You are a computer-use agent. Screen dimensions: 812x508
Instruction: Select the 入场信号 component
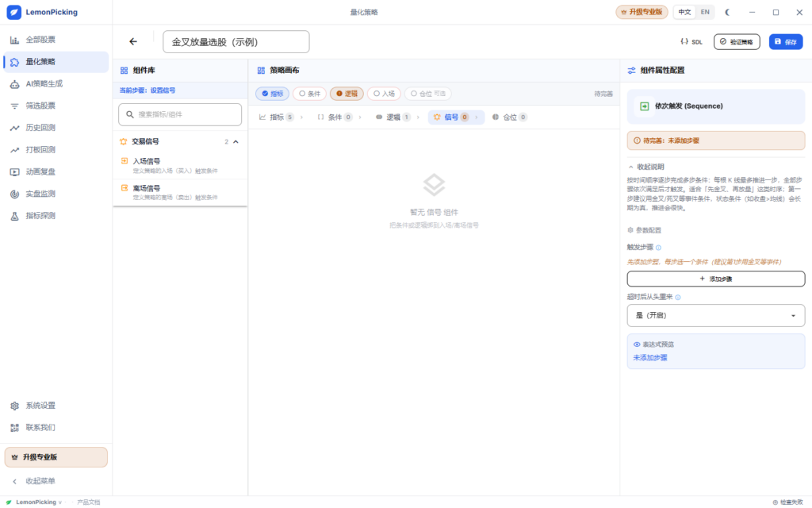[x=180, y=166]
